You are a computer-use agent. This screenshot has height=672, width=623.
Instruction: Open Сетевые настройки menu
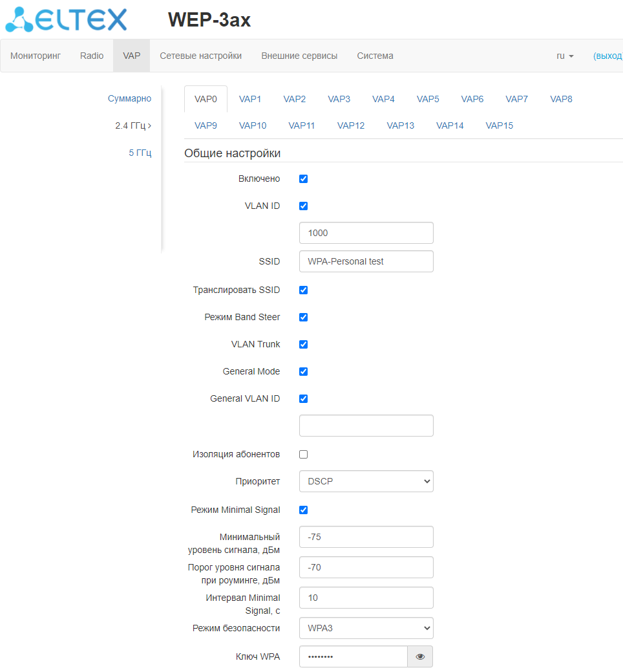pos(201,56)
